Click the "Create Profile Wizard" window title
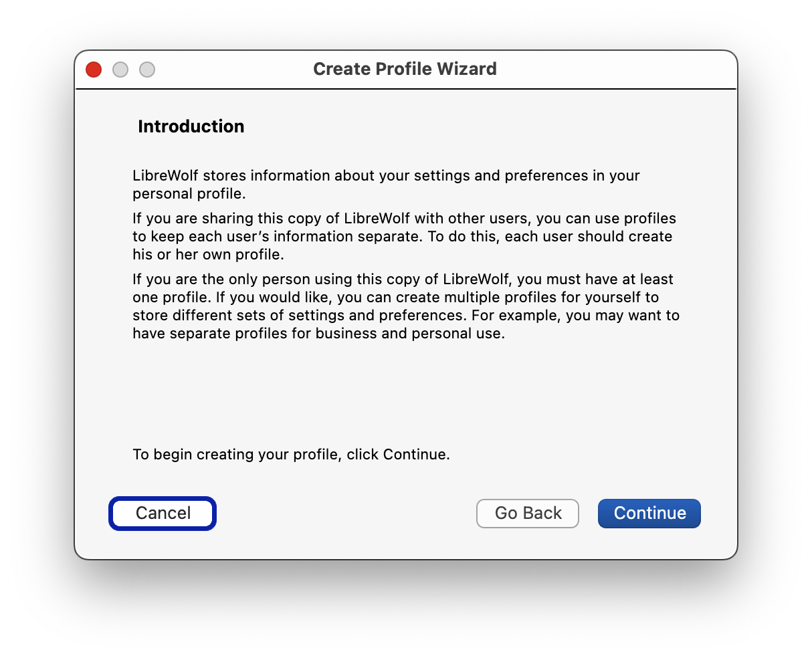Image resolution: width=812 pixels, height=658 pixels. 405,69
